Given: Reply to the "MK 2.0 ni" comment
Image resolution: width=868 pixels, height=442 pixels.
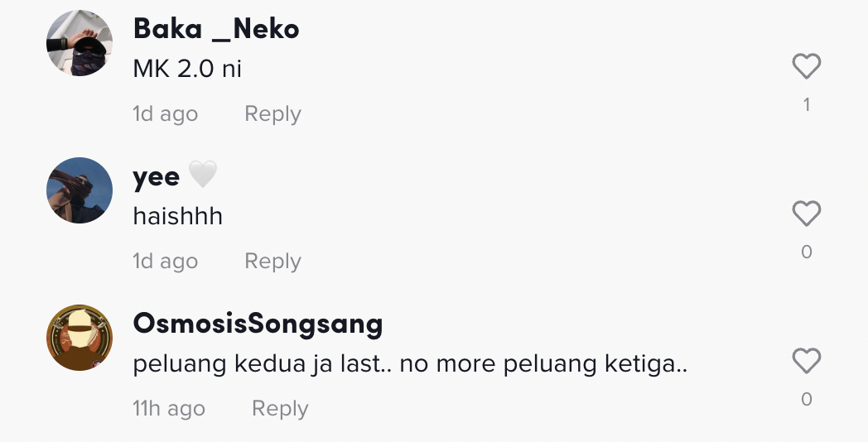Looking at the screenshot, I should 272,114.
